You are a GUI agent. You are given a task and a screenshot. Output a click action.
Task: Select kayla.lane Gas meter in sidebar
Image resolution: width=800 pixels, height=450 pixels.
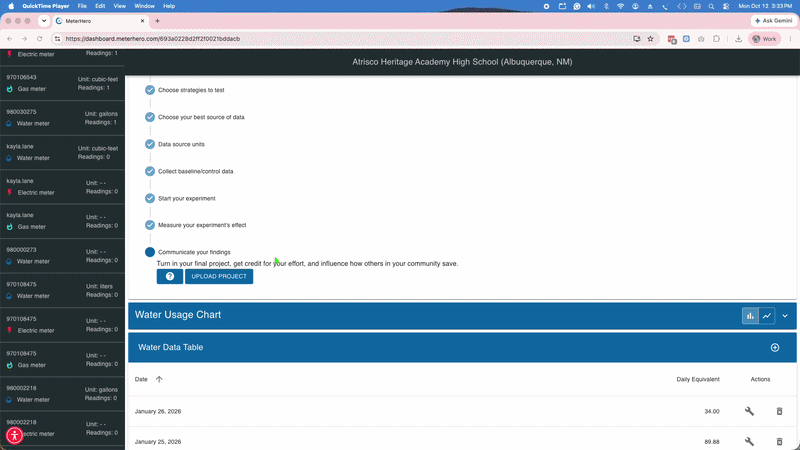tap(62, 221)
